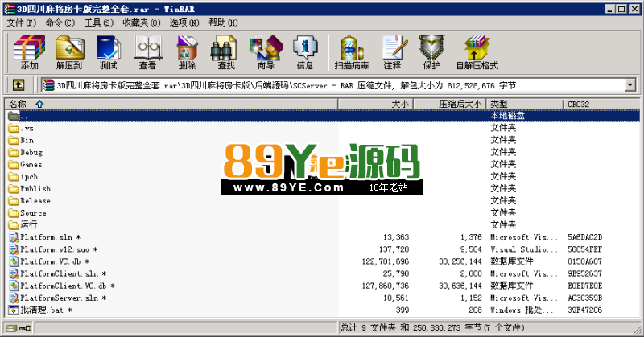Open the 收藏夹(O) menu
The image size is (644, 337).
(x=142, y=23)
